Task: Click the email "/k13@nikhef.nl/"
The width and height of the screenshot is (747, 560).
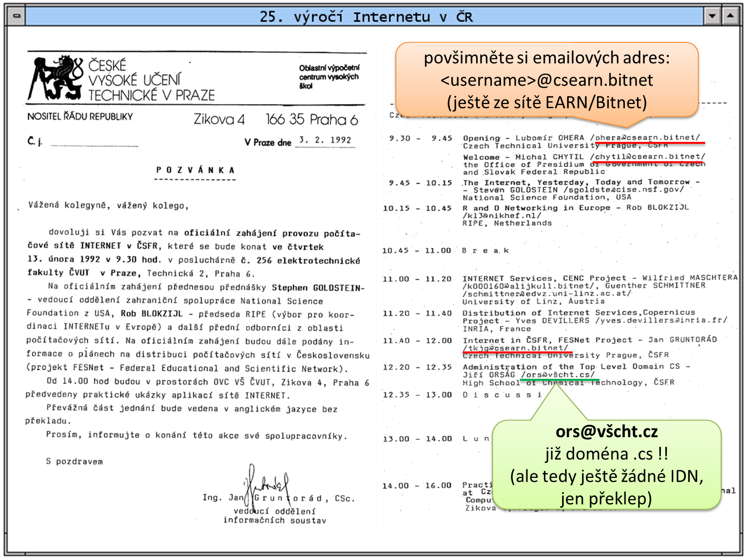Action: pyautogui.click(x=502, y=216)
